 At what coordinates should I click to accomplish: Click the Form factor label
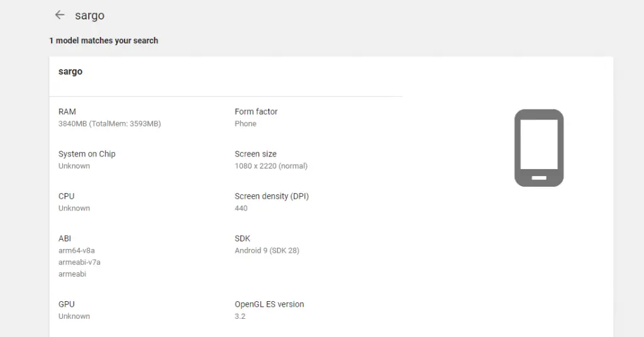coord(256,111)
